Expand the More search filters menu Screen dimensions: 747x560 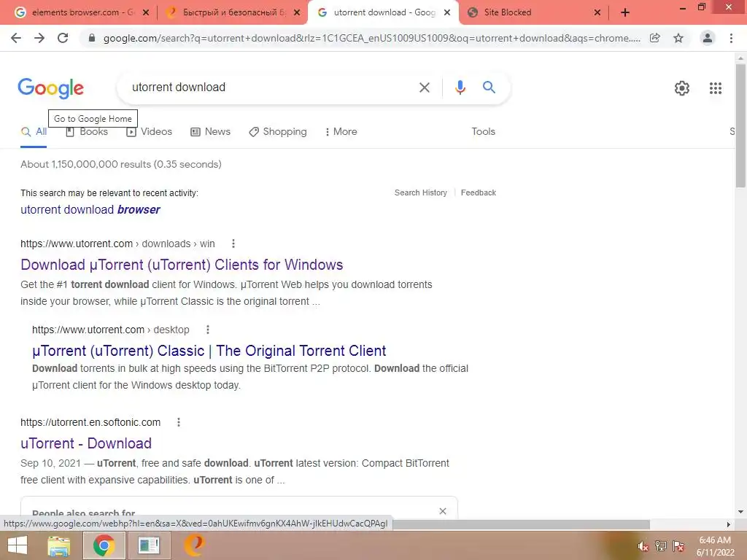click(341, 132)
